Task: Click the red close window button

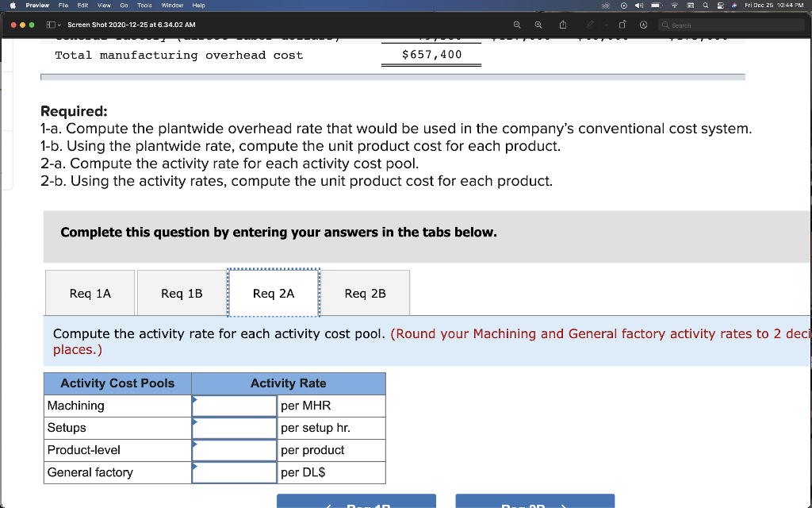Action: 13,25
